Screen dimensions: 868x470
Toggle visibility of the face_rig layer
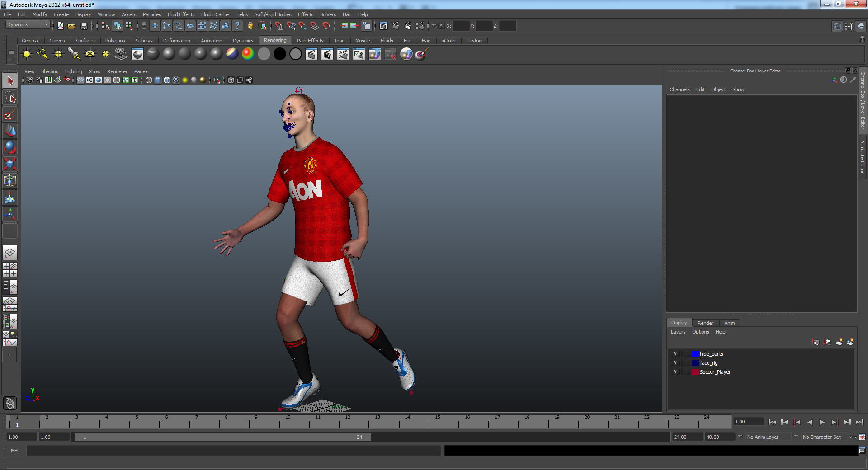[x=675, y=363]
